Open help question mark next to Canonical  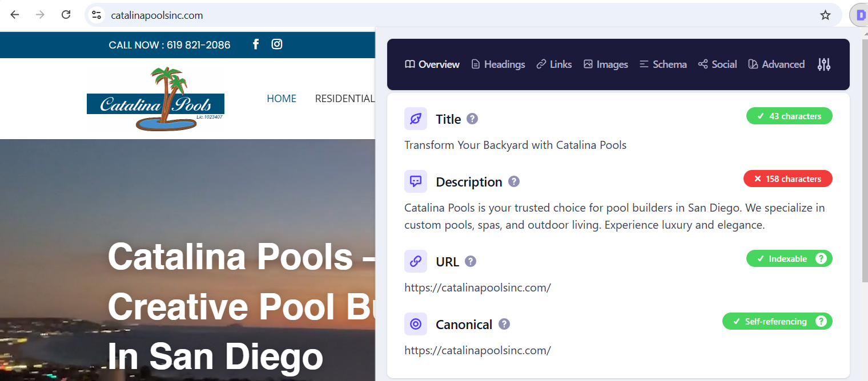pos(504,325)
